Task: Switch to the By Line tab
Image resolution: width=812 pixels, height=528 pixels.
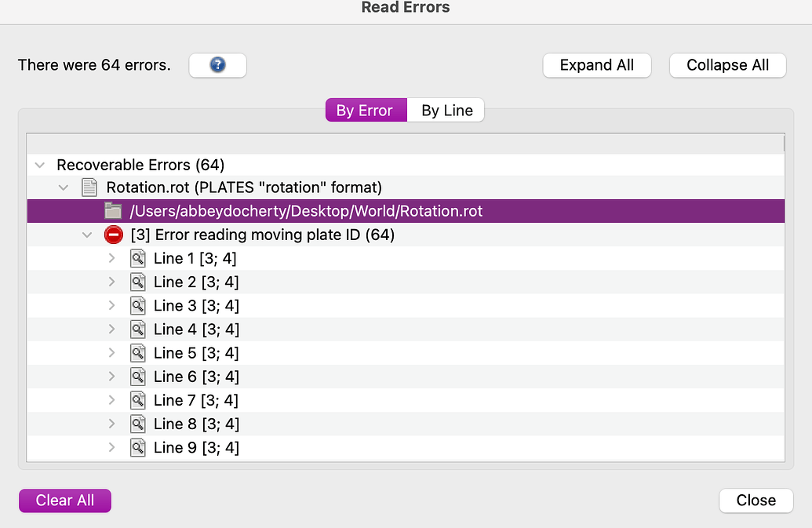Action: (446, 111)
